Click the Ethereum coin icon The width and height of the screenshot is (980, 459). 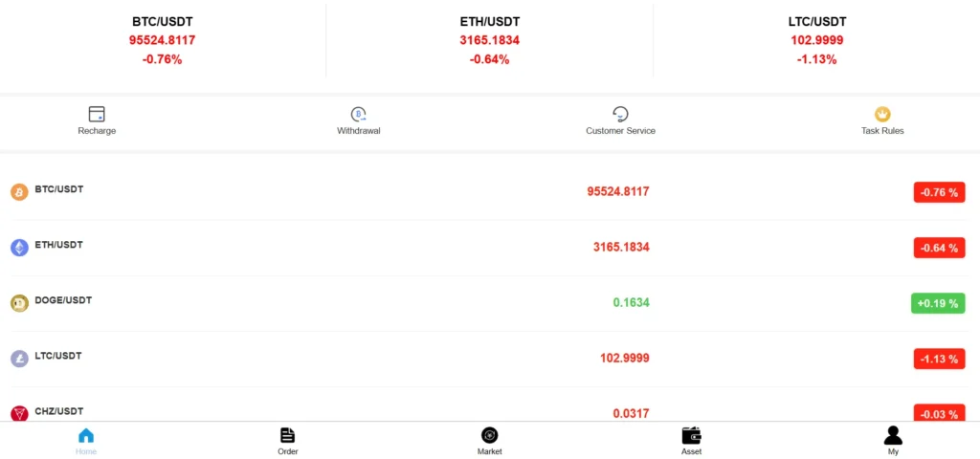[19, 248]
